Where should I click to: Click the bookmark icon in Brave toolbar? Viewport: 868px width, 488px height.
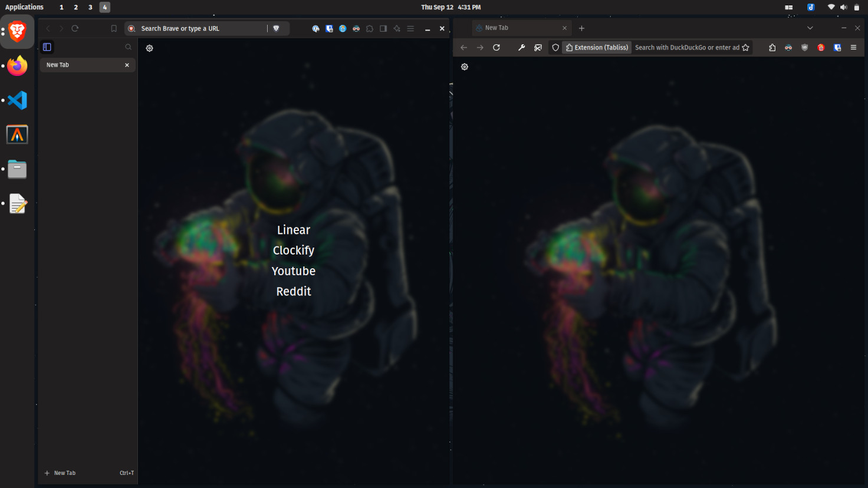pyautogui.click(x=114, y=28)
